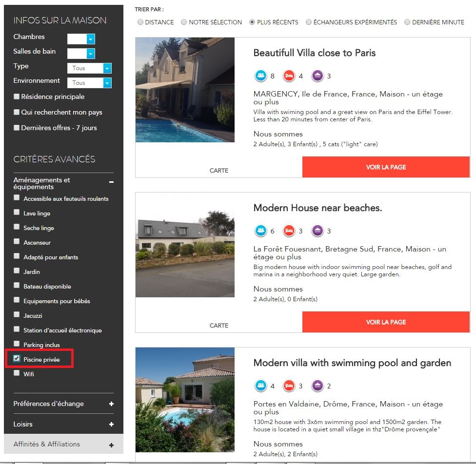Click the blue guests icon on Beautifull Villa listing

(260, 76)
